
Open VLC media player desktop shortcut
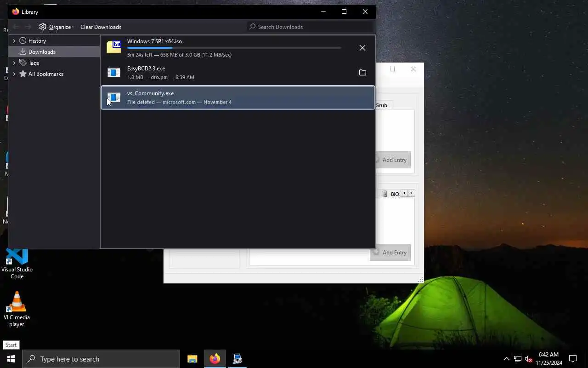click(17, 309)
